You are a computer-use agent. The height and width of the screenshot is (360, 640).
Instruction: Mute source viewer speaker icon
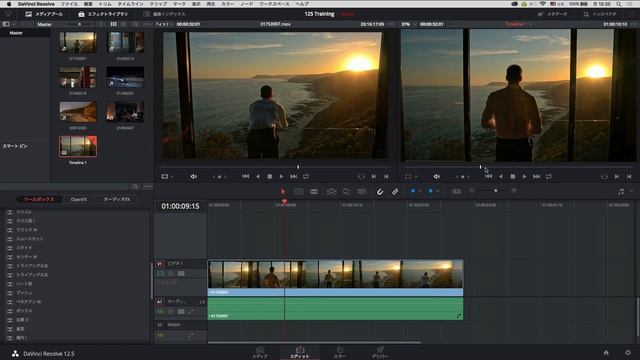[193, 176]
